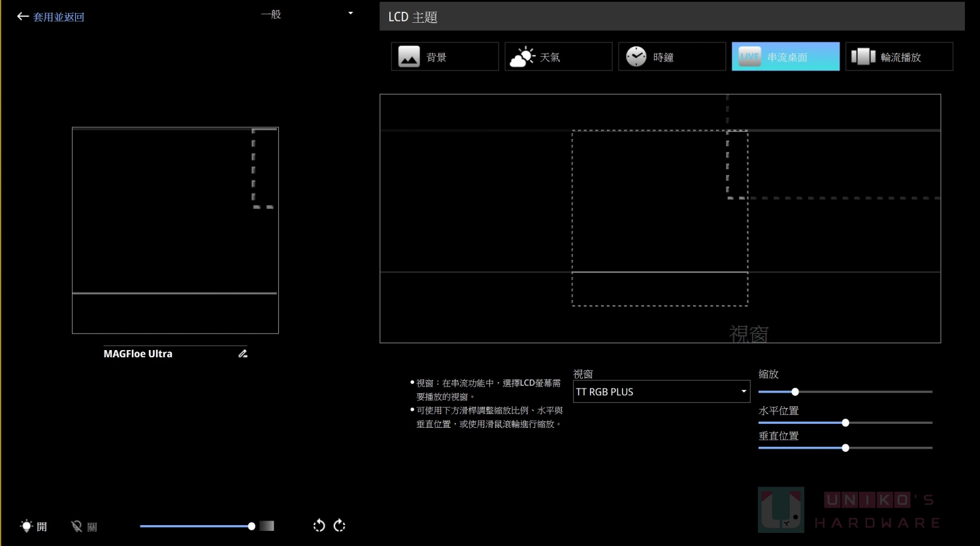The height and width of the screenshot is (546, 980).
Task: Click the 天氣 sun-and-cloud icon
Action: (522, 57)
